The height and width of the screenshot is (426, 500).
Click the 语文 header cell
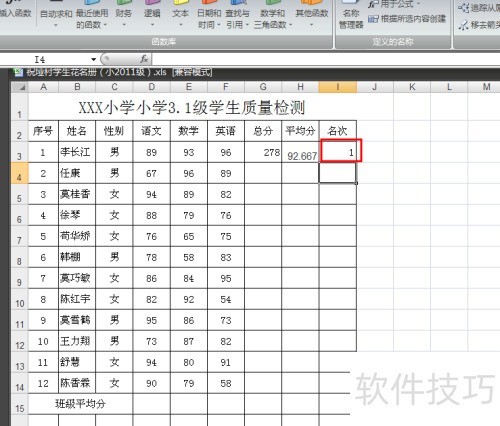click(151, 131)
